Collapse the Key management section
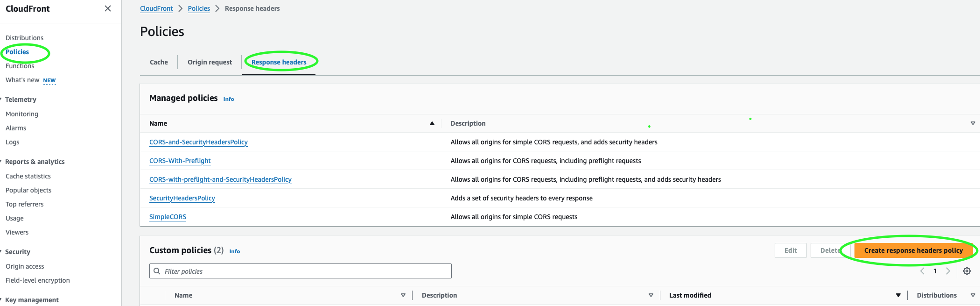This screenshot has height=306, width=980. (x=1, y=300)
